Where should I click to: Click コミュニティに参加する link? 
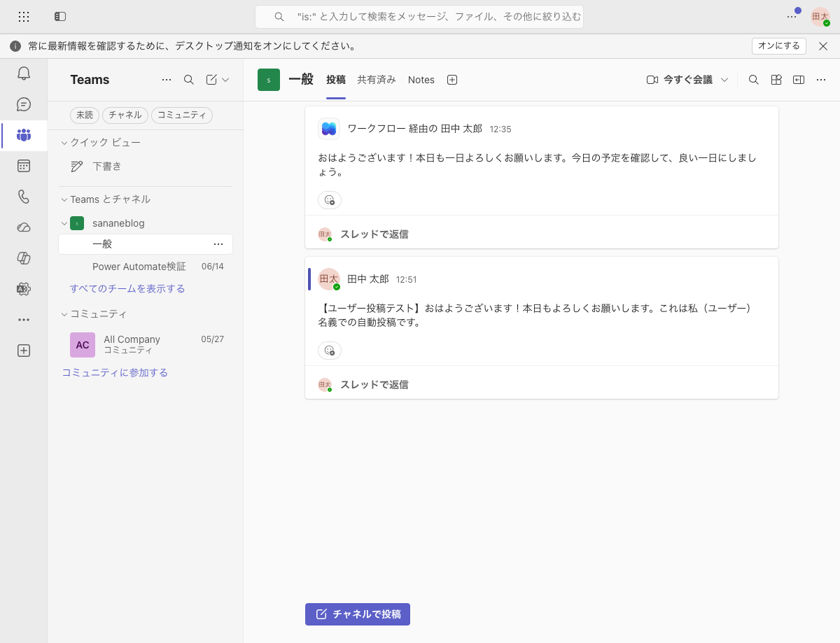click(x=115, y=373)
